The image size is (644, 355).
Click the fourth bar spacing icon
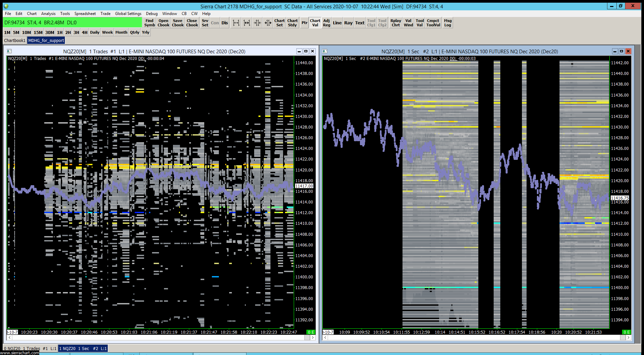coord(268,23)
